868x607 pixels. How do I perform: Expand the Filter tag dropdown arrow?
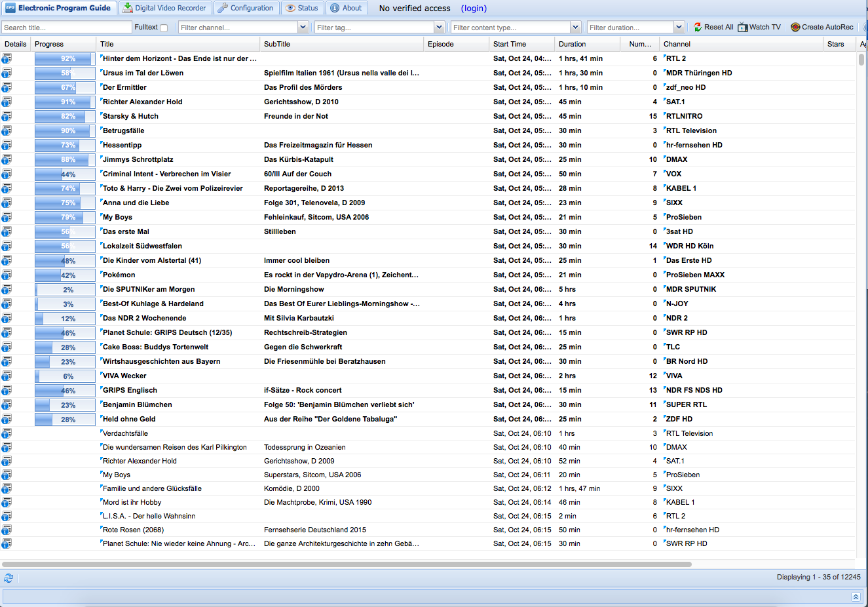click(439, 28)
